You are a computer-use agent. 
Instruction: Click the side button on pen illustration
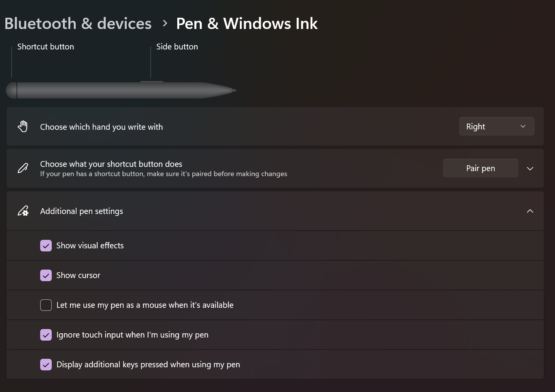151,82
